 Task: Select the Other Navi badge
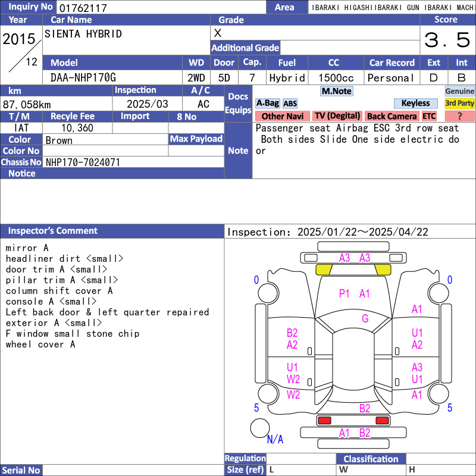[283, 116]
